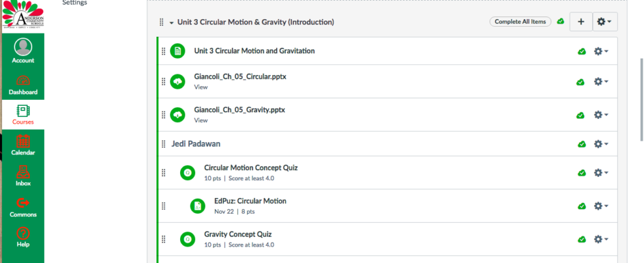This screenshot has height=263, width=644.
Task: Open the Inbox from the sidebar
Action: pos(23,176)
